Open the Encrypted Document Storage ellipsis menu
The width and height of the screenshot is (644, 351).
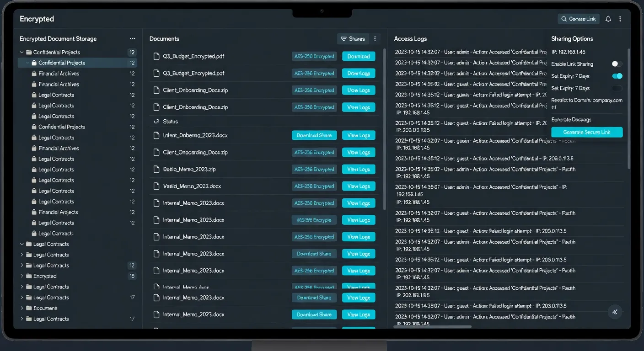132,39
